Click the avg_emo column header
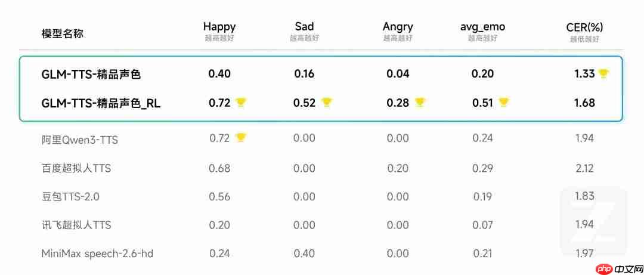644x275 pixels. (482, 27)
